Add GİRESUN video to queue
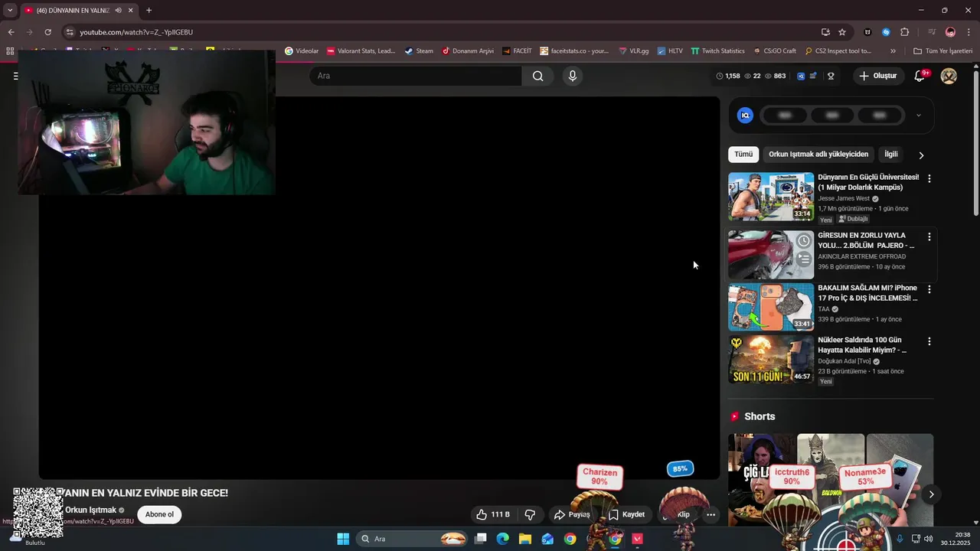Screen dimensions: 980x551 pyautogui.click(x=803, y=259)
